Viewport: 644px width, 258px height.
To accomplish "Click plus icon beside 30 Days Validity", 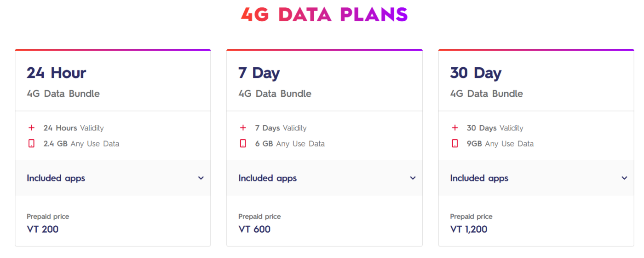I will pyautogui.click(x=455, y=128).
